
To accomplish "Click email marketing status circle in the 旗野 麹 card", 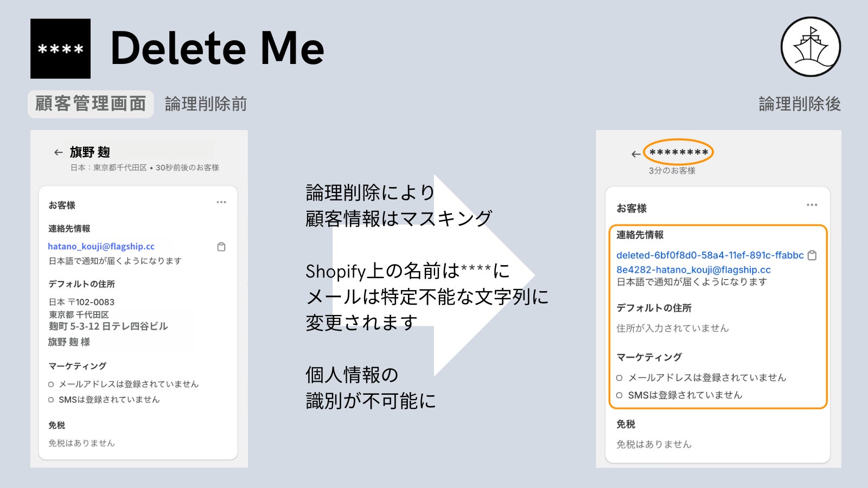I will (51, 384).
